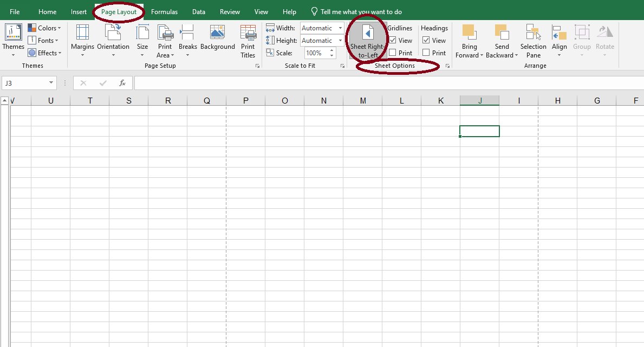Enable the Headings Print checkbox

426,53
